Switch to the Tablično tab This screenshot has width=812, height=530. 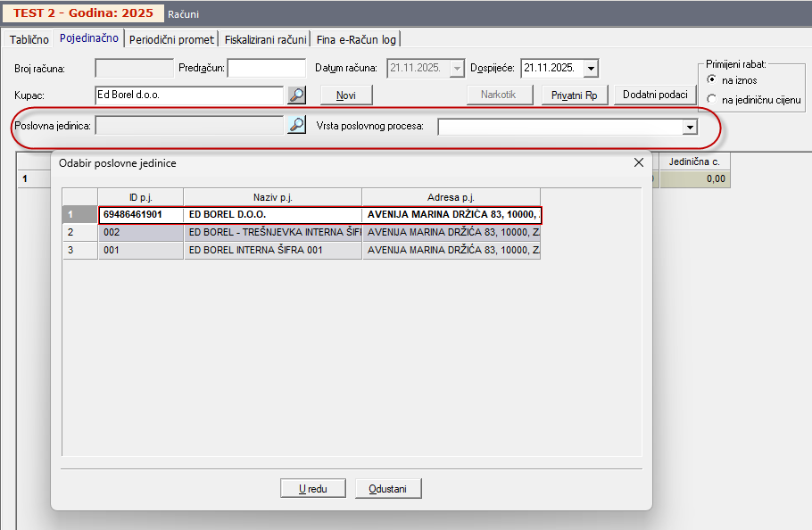29,39
